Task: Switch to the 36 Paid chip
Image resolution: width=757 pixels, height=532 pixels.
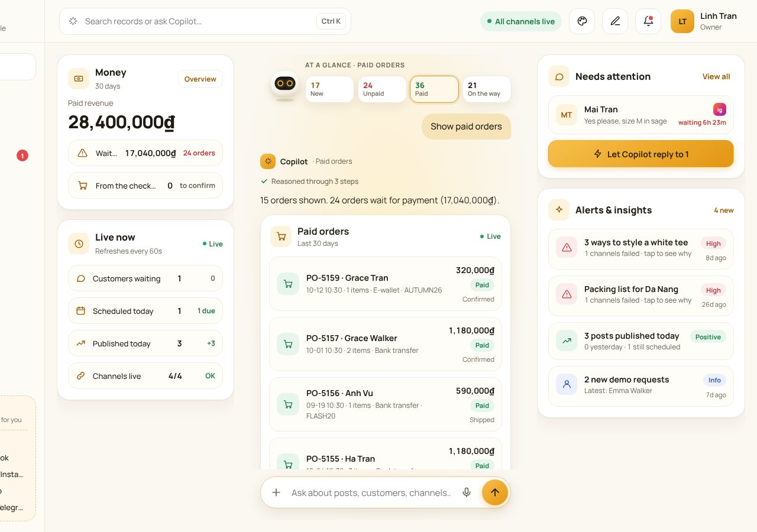Action: (434, 89)
